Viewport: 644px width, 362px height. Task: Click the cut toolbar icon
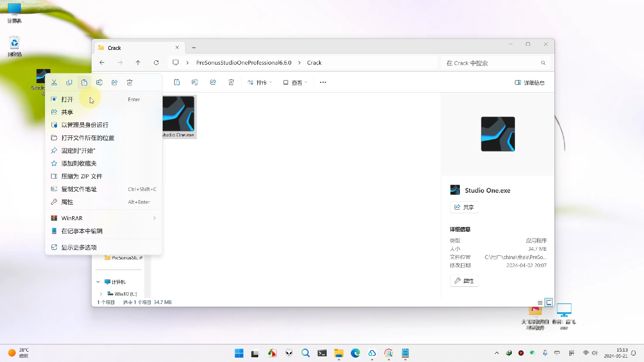54,82
